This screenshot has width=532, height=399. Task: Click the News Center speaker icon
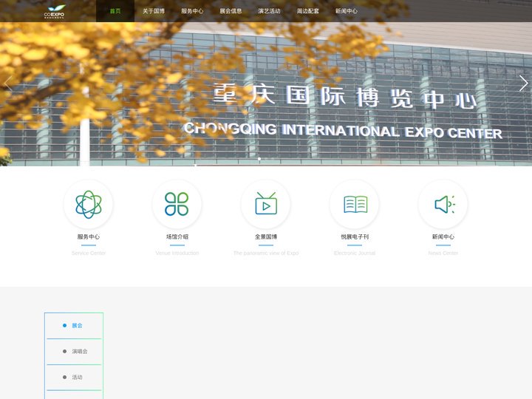pos(443,204)
